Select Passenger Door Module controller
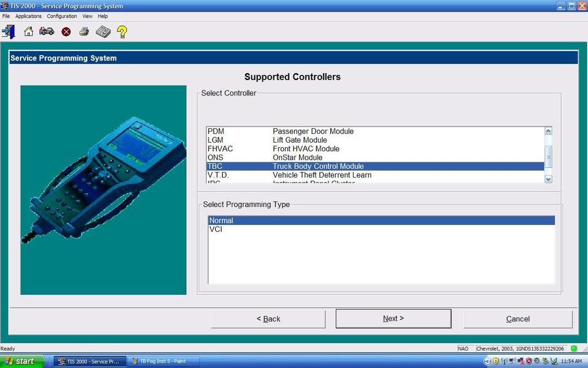 coord(312,132)
